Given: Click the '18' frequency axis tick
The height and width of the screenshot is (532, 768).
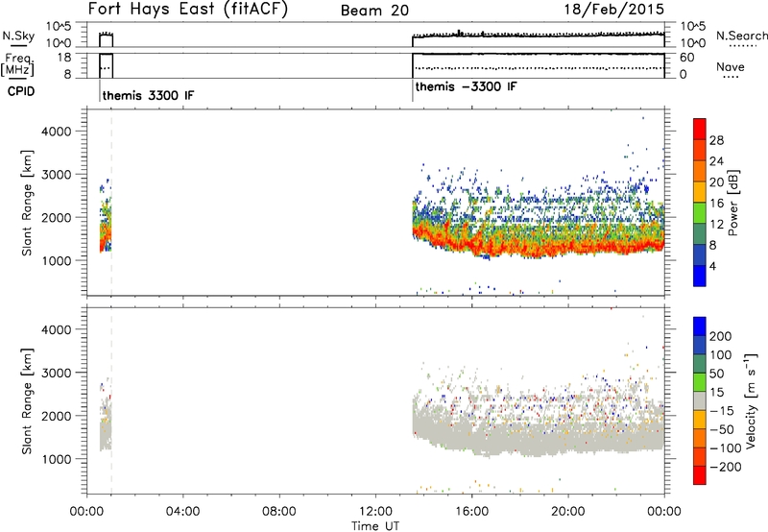Looking at the screenshot, I should (64, 58).
